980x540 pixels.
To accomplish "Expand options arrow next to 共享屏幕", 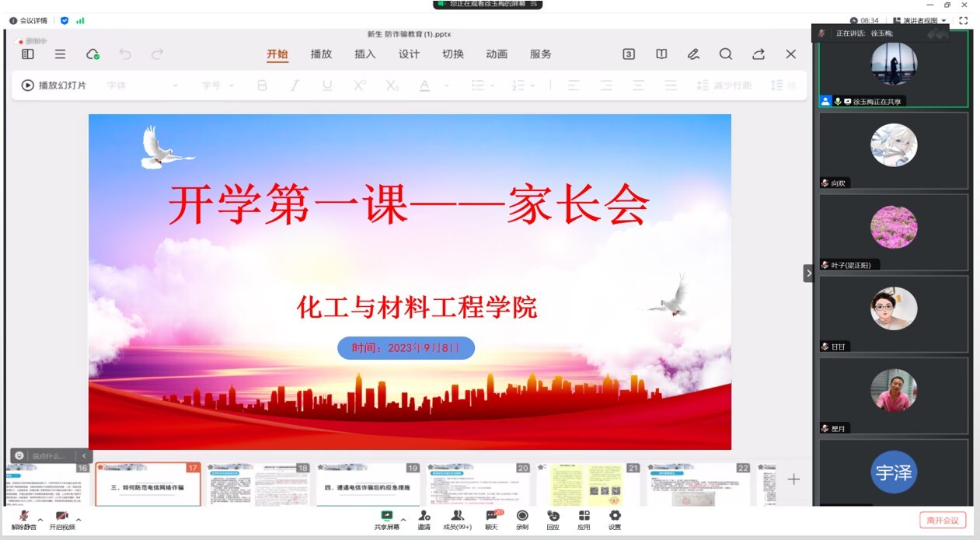I will [403, 519].
